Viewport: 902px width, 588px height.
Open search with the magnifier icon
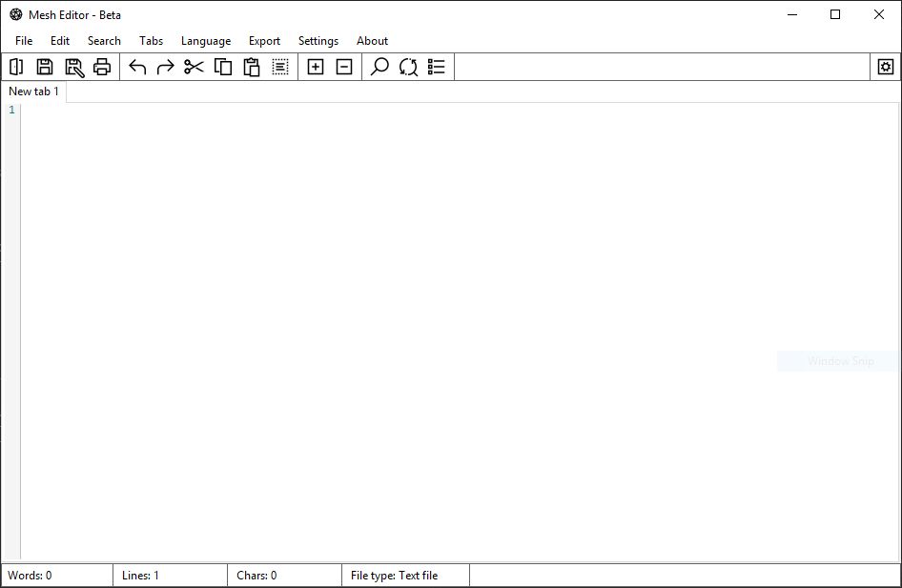tap(379, 67)
